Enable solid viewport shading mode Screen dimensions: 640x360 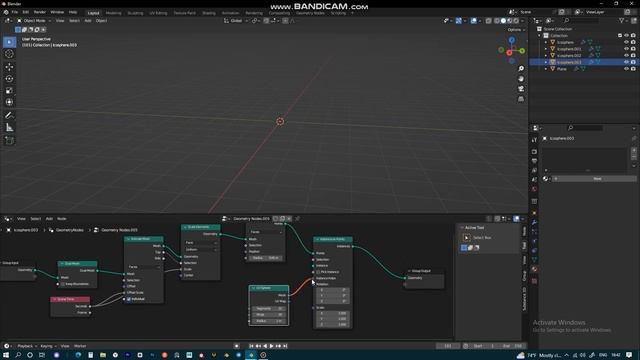[503, 20]
